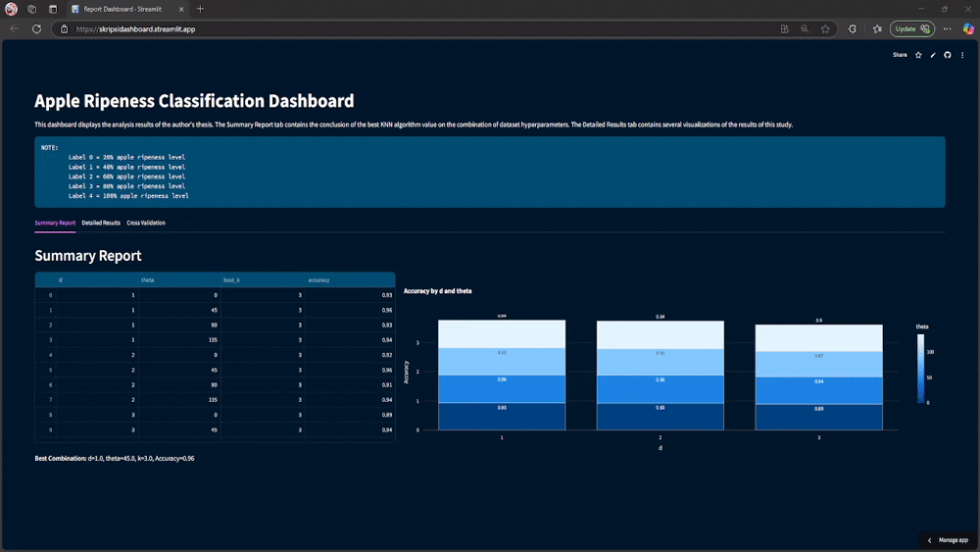Open the browser extensions puzzle icon

point(853,28)
